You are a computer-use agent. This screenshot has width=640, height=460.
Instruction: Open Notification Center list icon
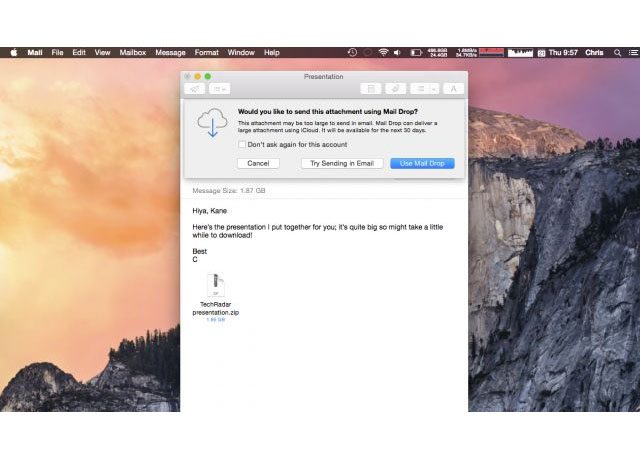pos(633,53)
